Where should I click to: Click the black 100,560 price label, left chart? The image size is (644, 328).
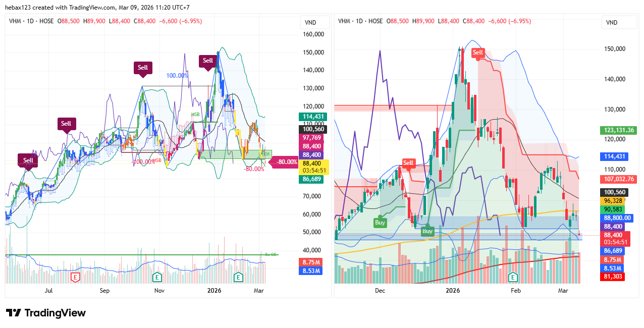tap(312, 129)
